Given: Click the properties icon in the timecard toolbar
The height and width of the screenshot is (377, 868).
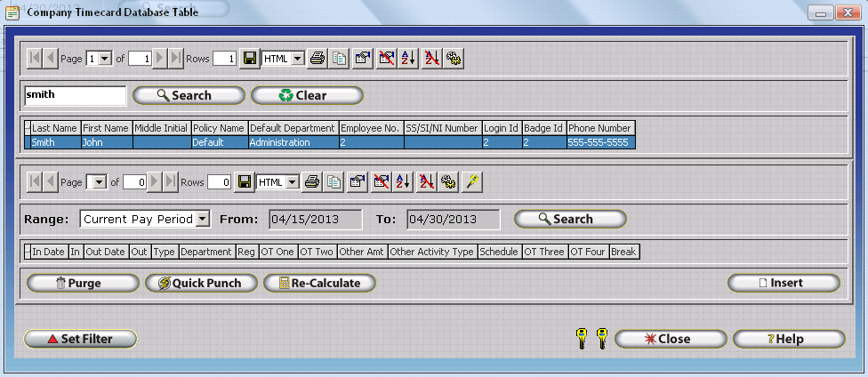Looking at the screenshot, I should (357, 181).
